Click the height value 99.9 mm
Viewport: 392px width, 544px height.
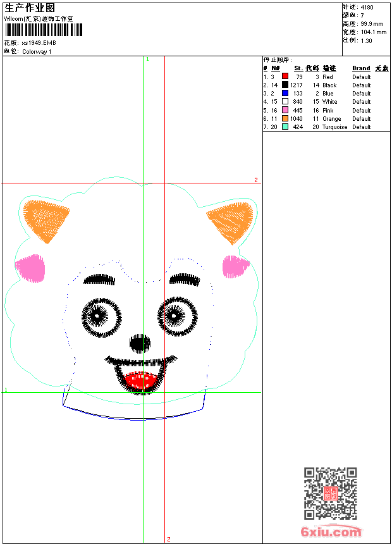point(372,24)
